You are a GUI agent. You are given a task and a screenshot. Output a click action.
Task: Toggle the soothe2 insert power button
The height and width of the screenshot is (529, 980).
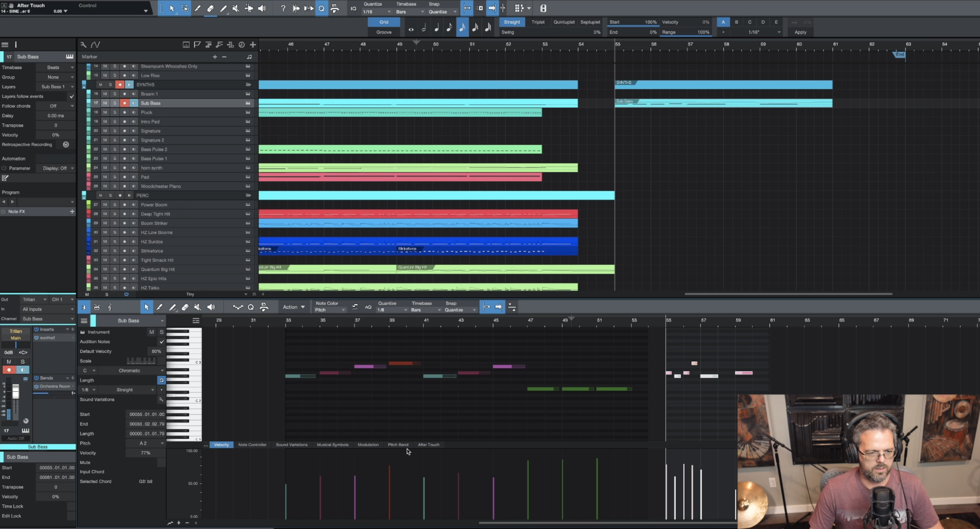(x=37, y=338)
